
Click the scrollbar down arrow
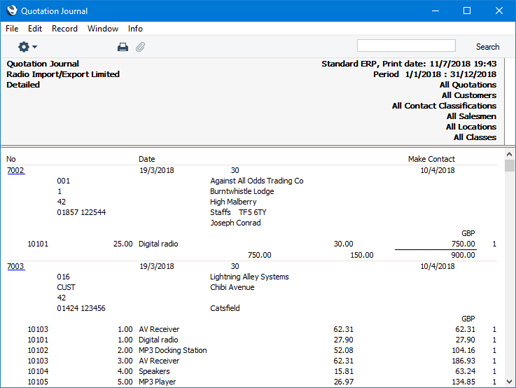tap(509, 381)
